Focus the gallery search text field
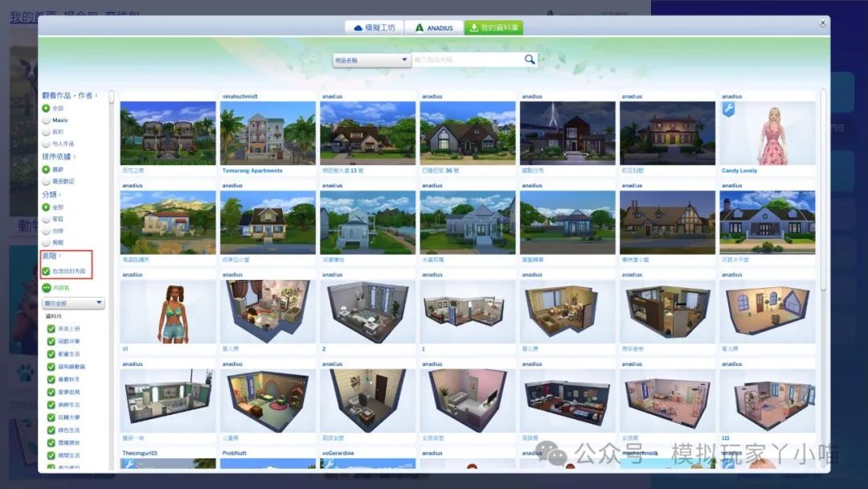The width and height of the screenshot is (868, 489). click(468, 60)
